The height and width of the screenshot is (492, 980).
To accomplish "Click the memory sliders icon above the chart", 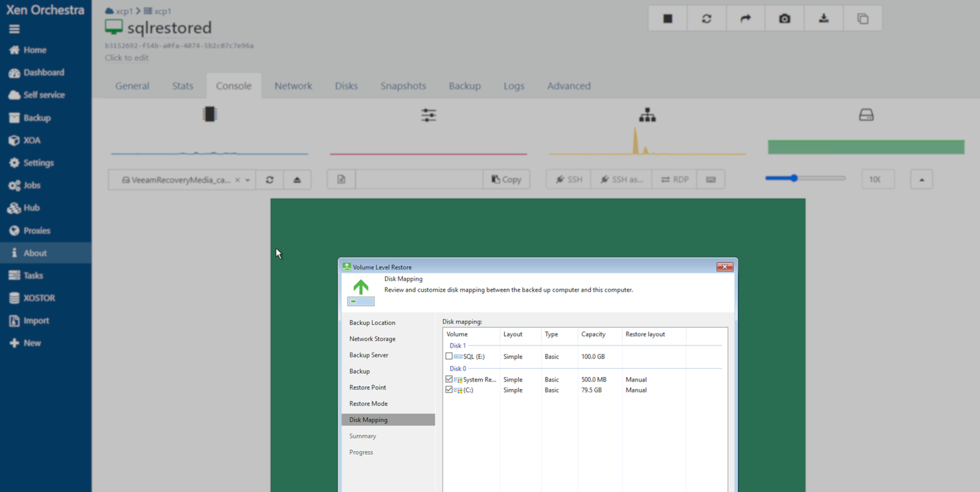I will [x=428, y=115].
